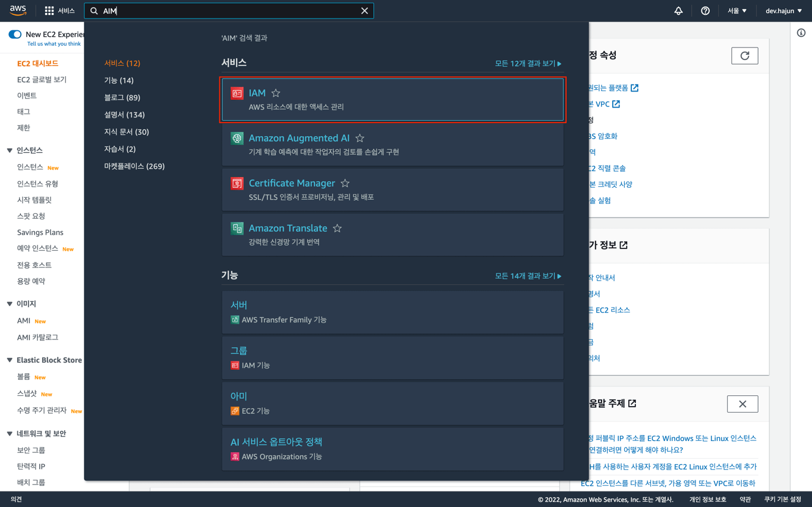Clear the search box with X
The width and height of the screenshot is (812, 507).
click(x=364, y=11)
